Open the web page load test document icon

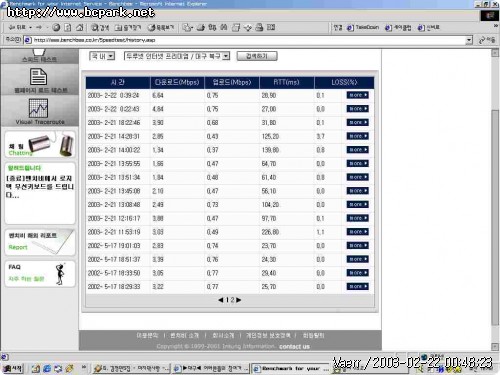pos(38,77)
